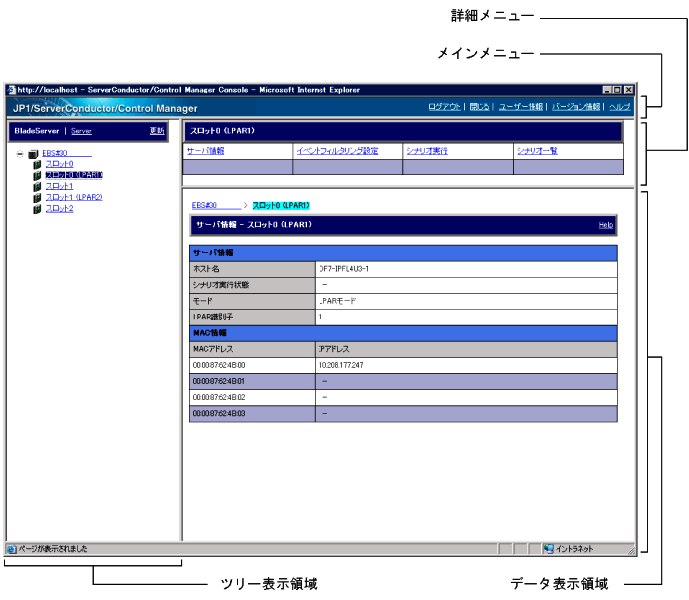Screen dimensions: 689x600
Task: Click the Help link in サーバ情報 header
Action: click(605, 225)
